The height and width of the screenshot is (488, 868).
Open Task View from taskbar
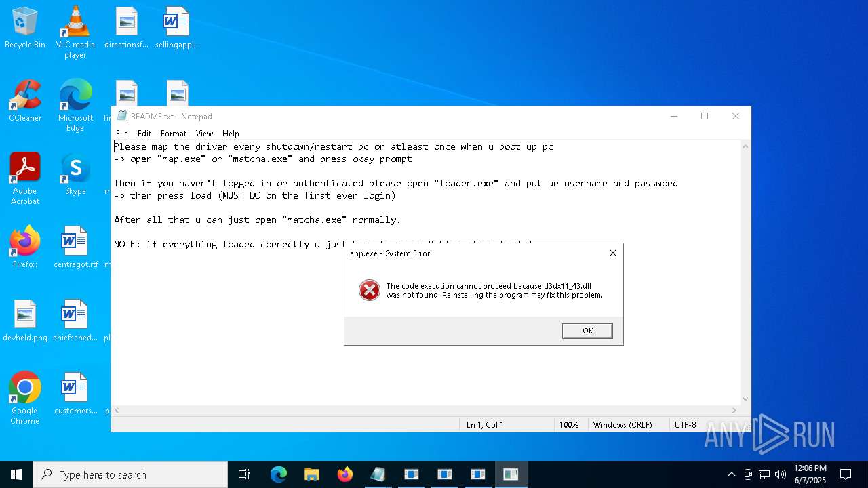pyautogui.click(x=244, y=474)
